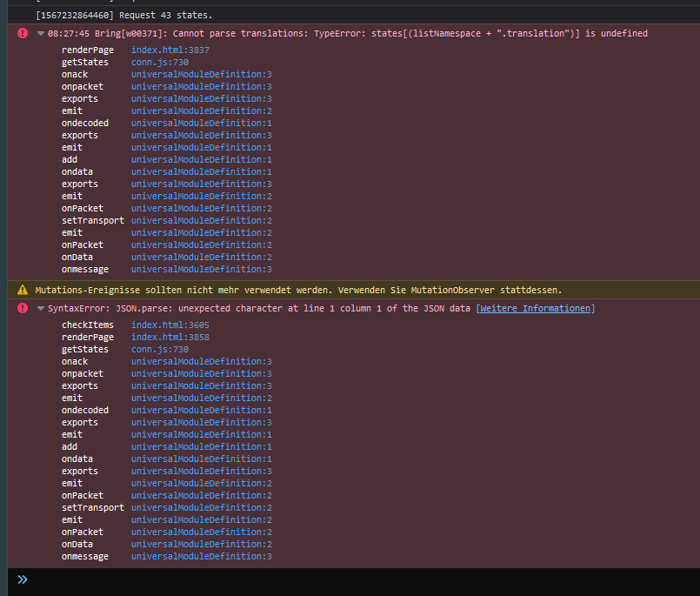Open source link index.html:3858
Screen dimensions: 700x596
tap(170, 337)
